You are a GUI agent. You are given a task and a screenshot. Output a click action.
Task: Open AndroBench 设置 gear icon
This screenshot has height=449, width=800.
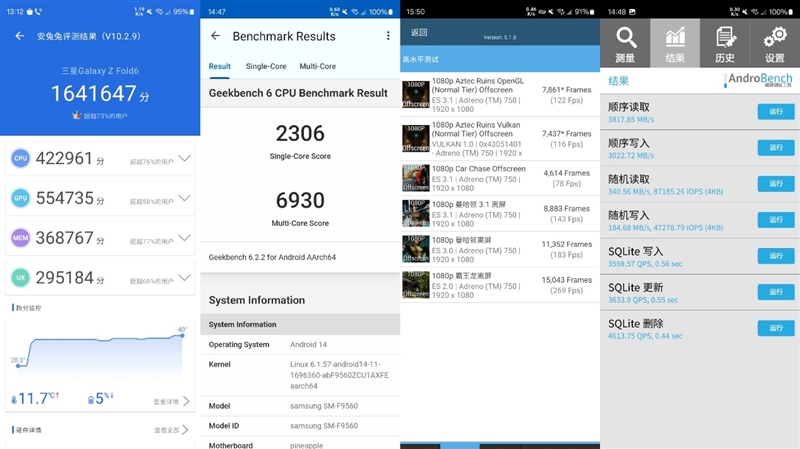click(x=774, y=43)
